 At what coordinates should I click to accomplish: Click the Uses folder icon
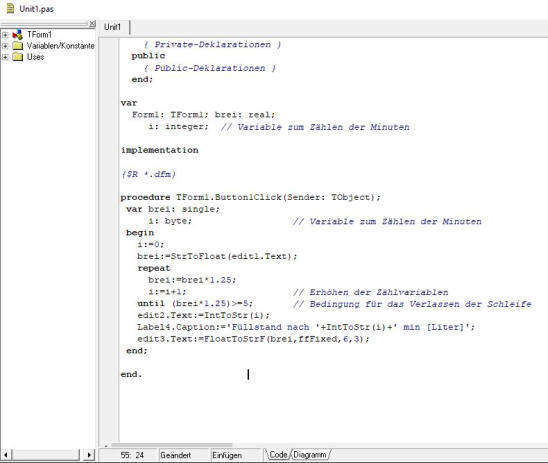click(x=17, y=57)
